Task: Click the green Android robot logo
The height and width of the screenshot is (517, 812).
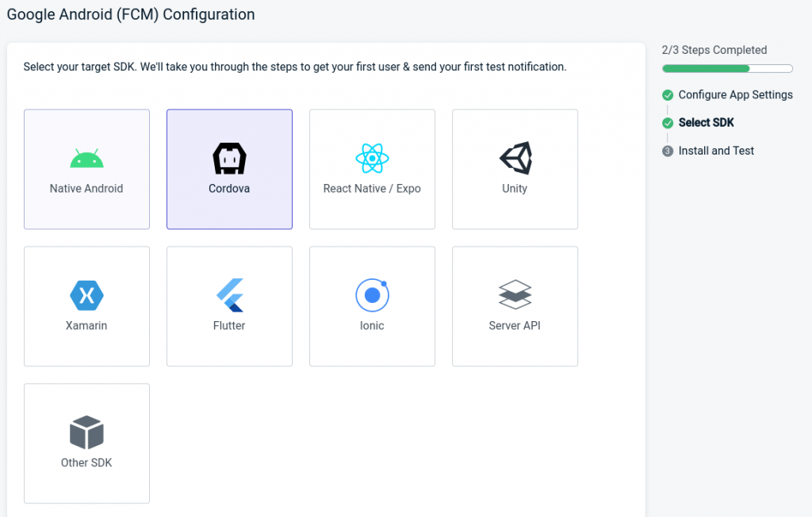Action: coord(86,156)
